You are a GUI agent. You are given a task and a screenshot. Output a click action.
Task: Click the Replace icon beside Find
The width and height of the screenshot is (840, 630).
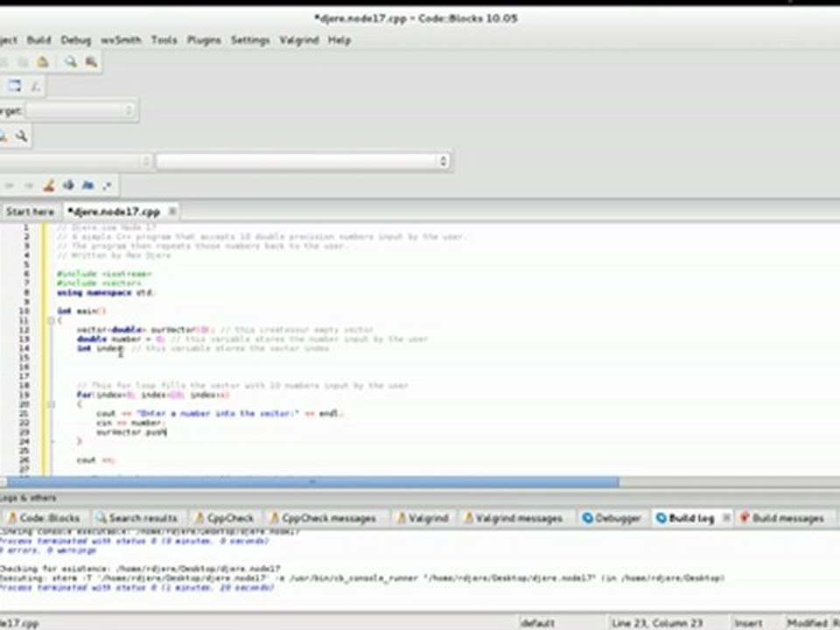pyautogui.click(x=91, y=62)
